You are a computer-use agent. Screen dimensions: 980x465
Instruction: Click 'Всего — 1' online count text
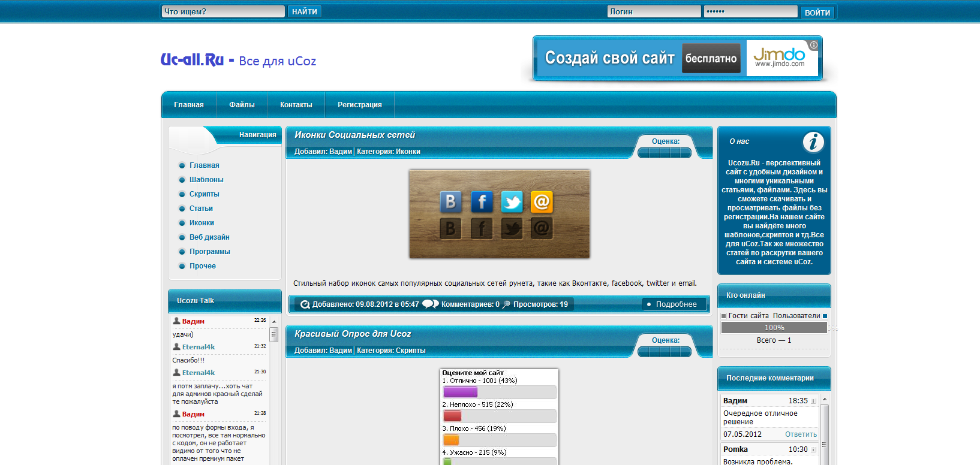click(x=774, y=340)
